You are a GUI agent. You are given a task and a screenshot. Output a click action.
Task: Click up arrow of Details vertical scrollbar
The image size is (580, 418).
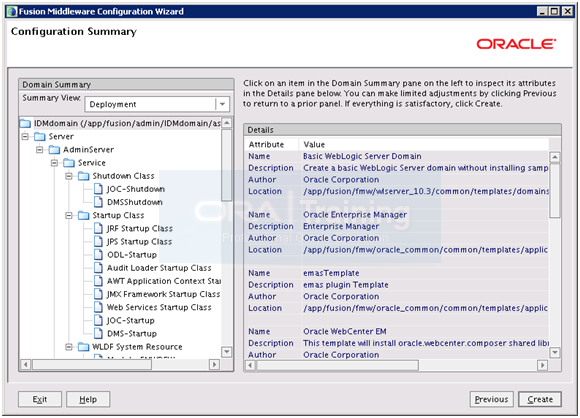[555, 157]
